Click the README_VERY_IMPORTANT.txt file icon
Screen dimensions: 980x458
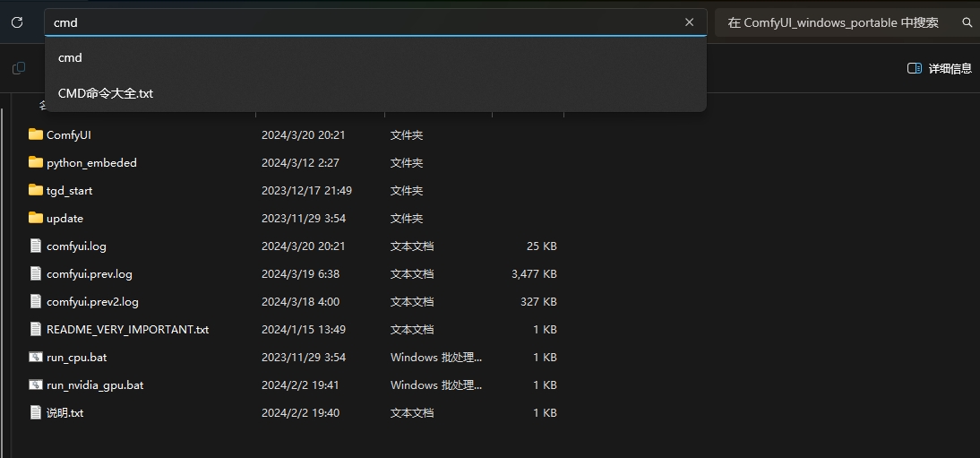[x=36, y=329]
